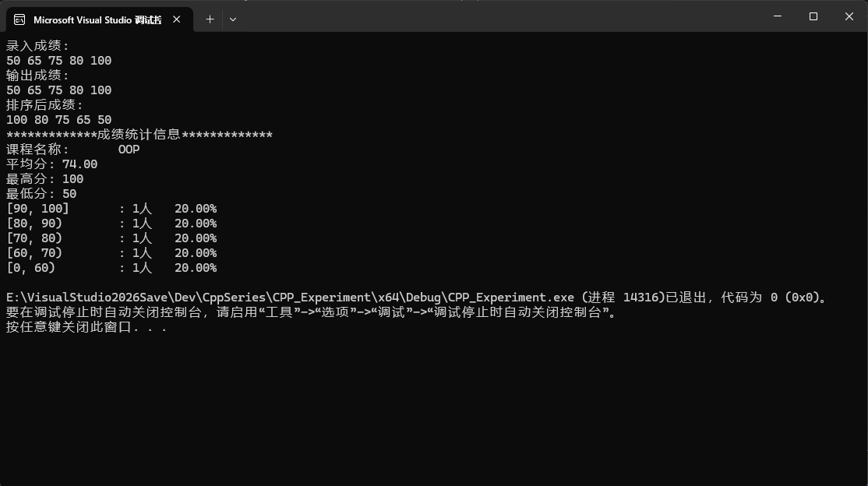Select the Microsoft Visual Studio debug tab

[x=100, y=19]
